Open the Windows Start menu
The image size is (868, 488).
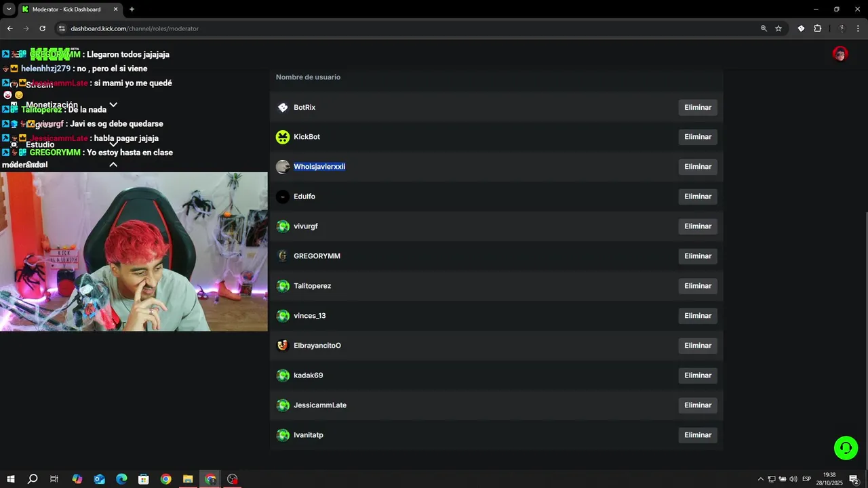tap(11, 479)
